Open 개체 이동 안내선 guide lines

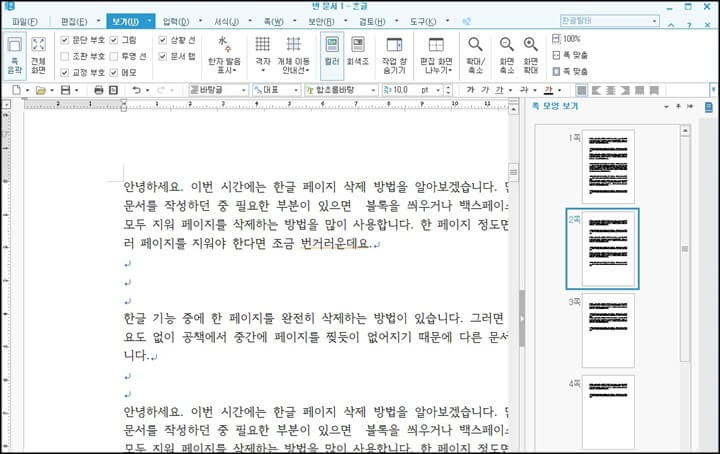pyautogui.click(x=293, y=56)
